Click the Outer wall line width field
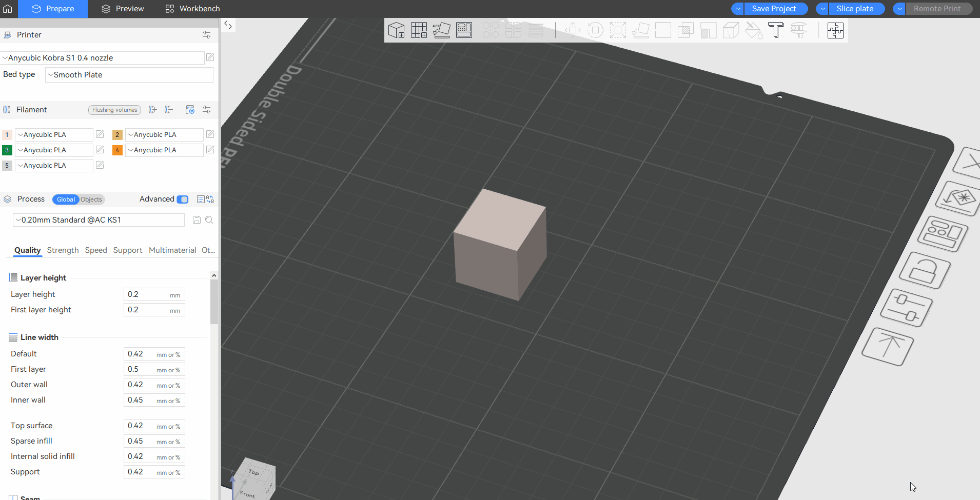The height and width of the screenshot is (500, 980). [x=154, y=385]
